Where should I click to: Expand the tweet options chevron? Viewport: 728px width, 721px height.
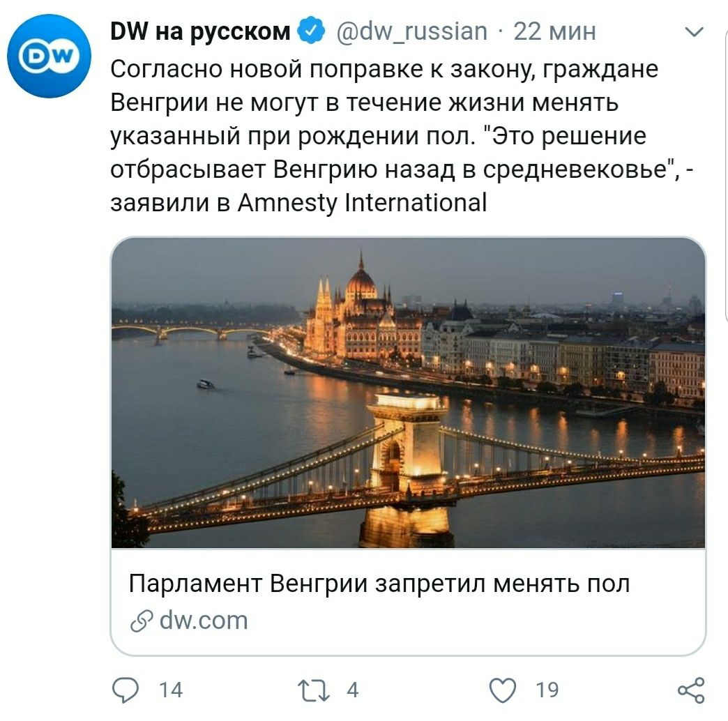[x=695, y=31]
